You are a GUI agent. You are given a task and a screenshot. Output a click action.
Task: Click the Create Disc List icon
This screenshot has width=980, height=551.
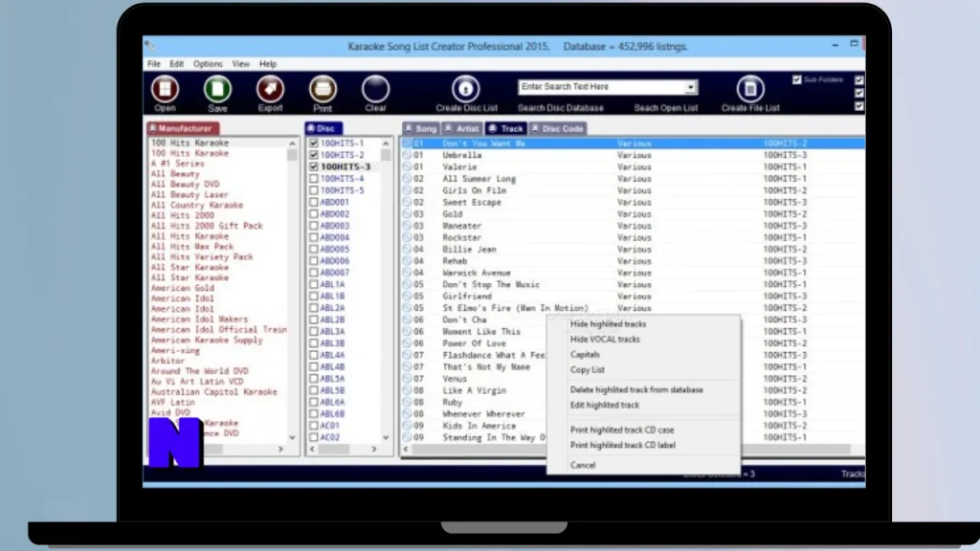pyautogui.click(x=466, y=89)
